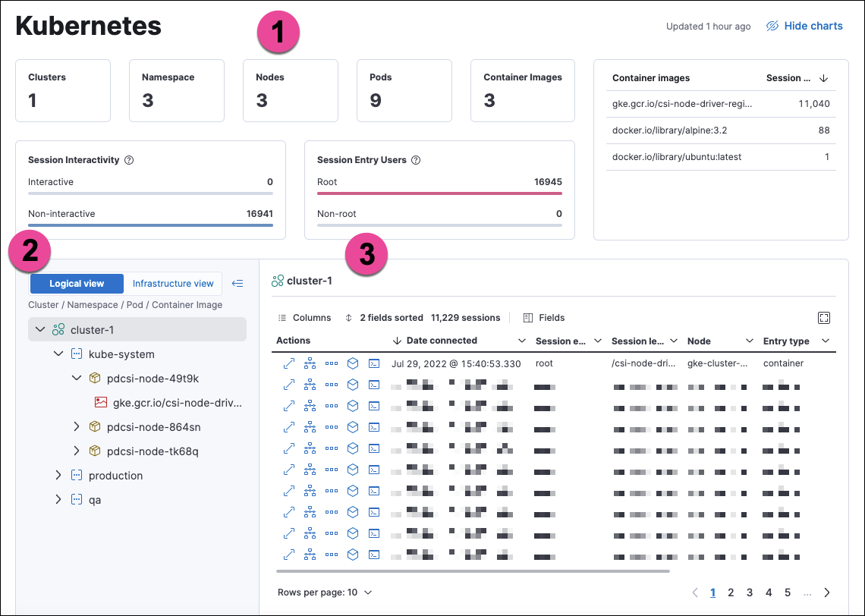Collapse the kube-system namespace
The image size is (865, 616).
pyautogui.click(x=58, y=354)
